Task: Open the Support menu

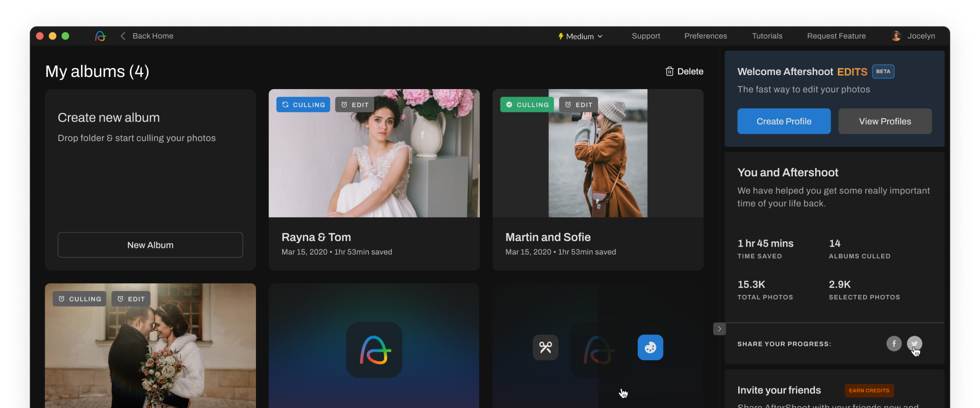Action: click(x=646, y=36)
